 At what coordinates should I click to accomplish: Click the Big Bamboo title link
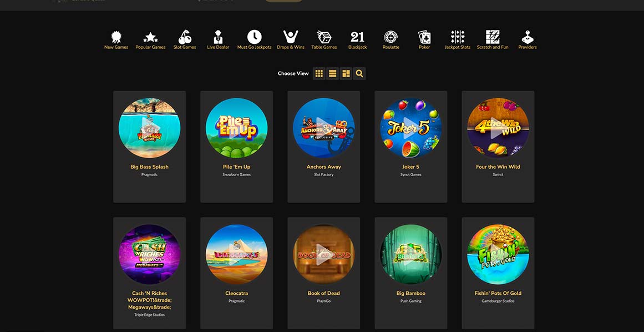point(410,293)
